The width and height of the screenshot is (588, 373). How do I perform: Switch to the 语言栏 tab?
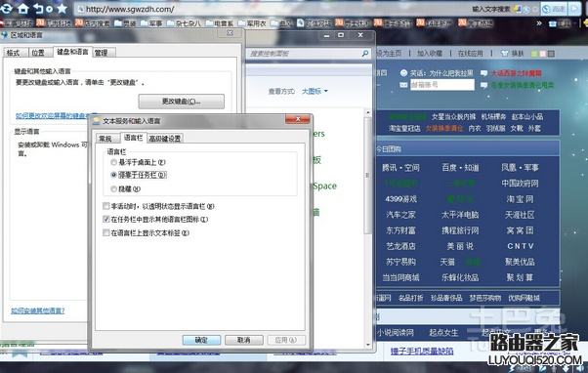pyautogui.click(x=133, y=138)
